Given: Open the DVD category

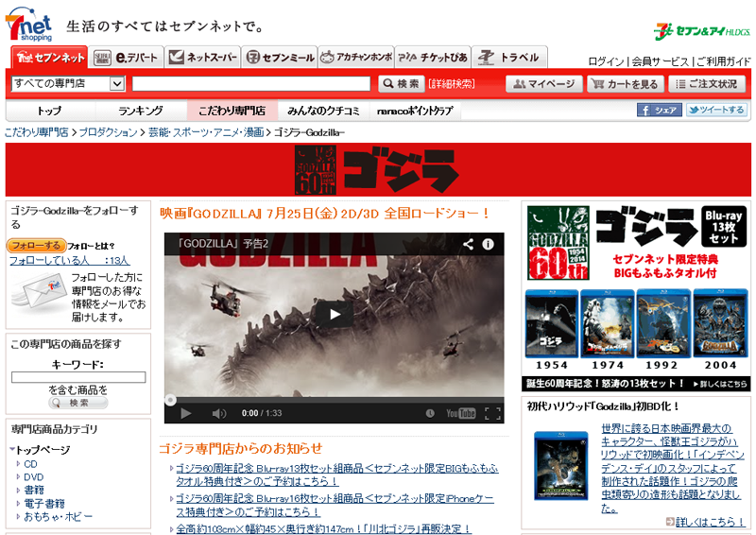Looking at the screenshot, I should pyautogui.click(x=34, y=477).
